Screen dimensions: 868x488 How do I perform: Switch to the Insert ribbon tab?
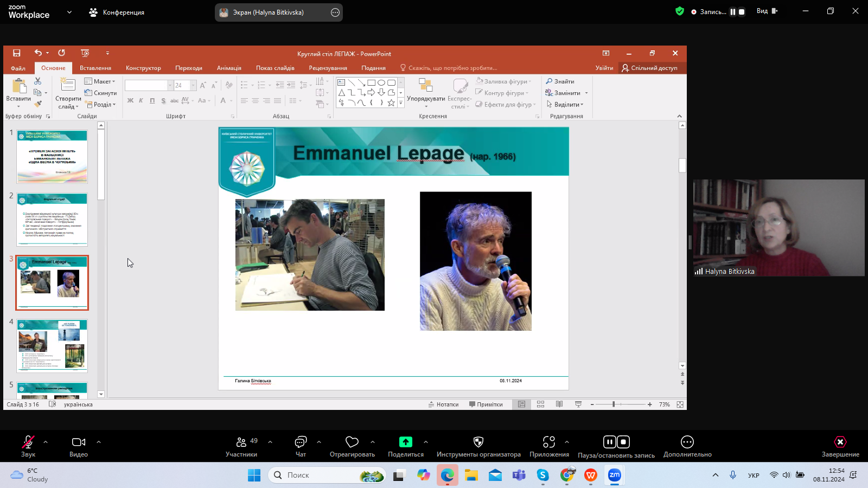(95, 68)
